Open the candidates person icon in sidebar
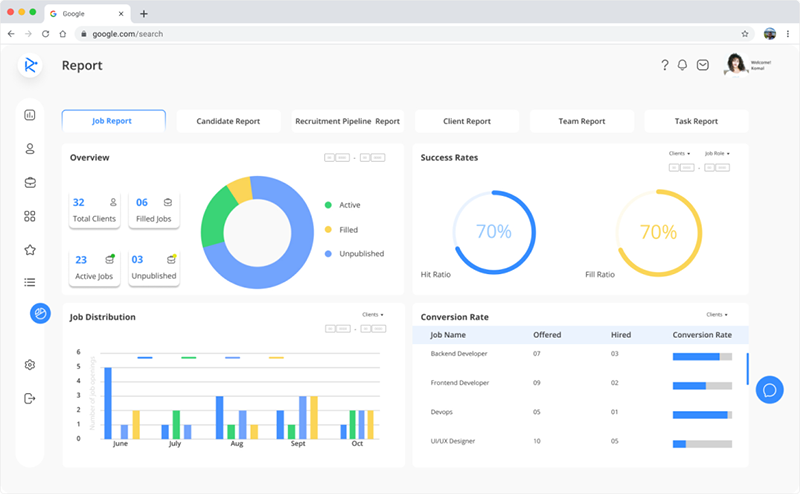 pyautogui.click(x=30, y=149)
